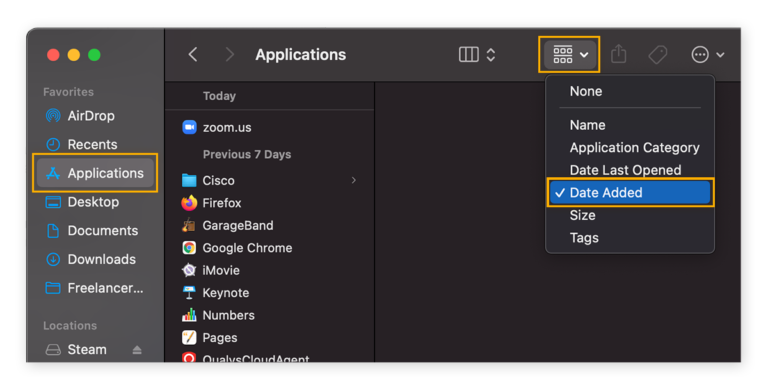Click the yellow minimize button
Viewport: 768px width, 389px height.
(74, 55)
